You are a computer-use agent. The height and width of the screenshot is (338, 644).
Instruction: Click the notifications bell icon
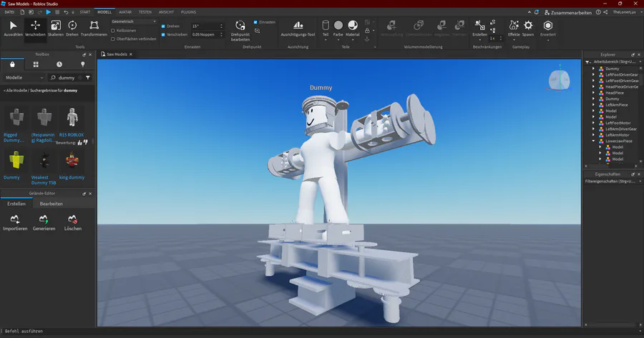click(x=537, y=12)
